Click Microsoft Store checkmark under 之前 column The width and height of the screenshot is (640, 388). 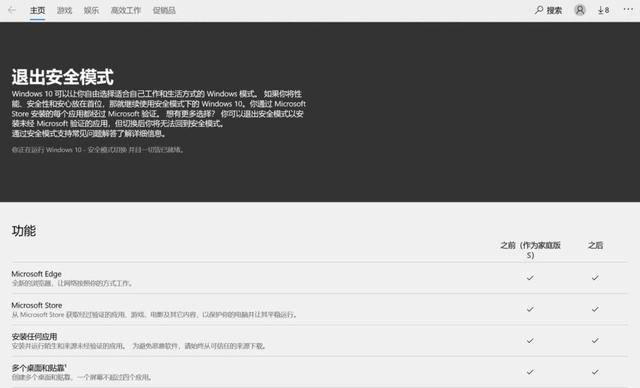(530, 309)
